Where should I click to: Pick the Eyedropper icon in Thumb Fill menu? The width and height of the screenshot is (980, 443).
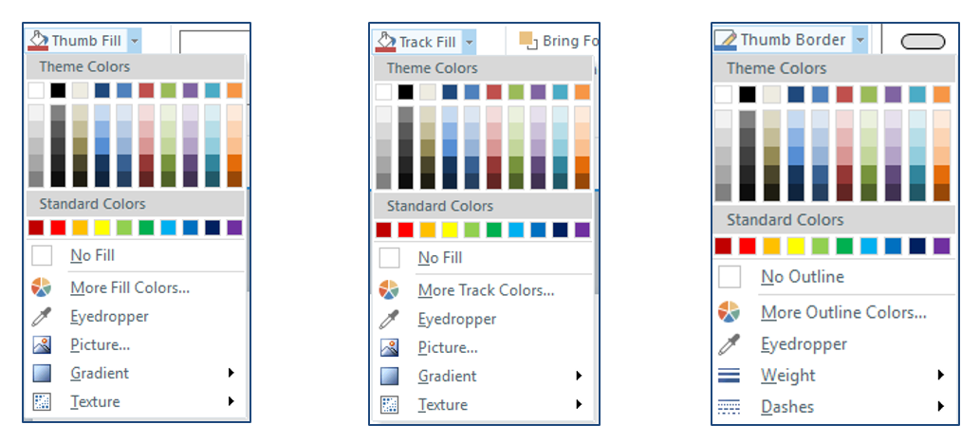(41, 317)
